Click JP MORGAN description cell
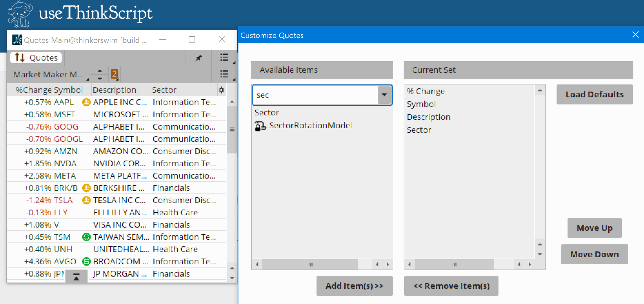The height and width of the screenshot is (304, 644). [120, 274]
